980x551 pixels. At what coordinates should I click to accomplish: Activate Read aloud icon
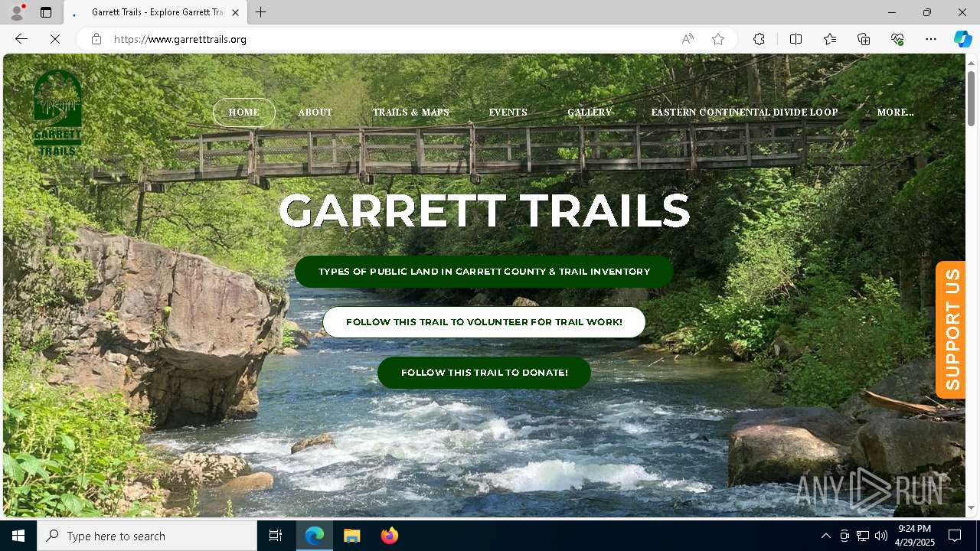tap(688, 39)
